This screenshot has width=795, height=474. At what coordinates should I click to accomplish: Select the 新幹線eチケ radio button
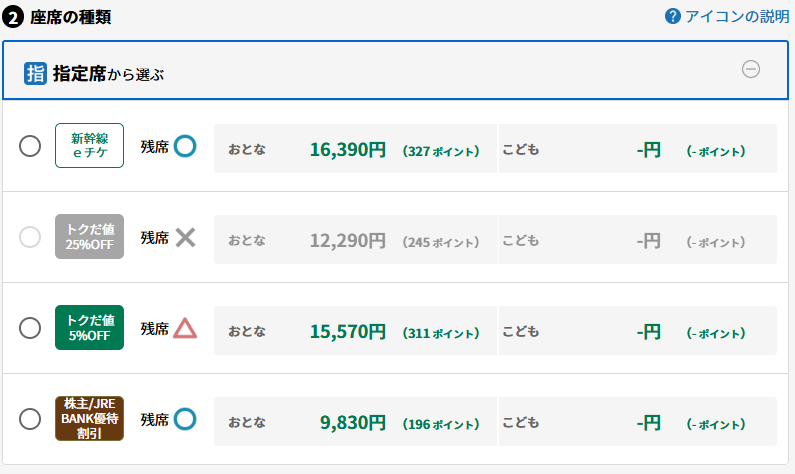coord(30,147)
